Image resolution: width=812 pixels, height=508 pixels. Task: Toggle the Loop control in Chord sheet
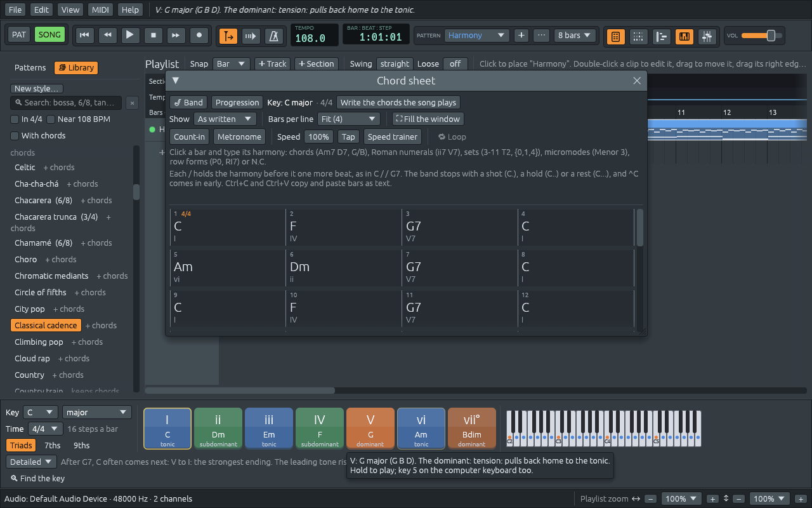point(452,137)
